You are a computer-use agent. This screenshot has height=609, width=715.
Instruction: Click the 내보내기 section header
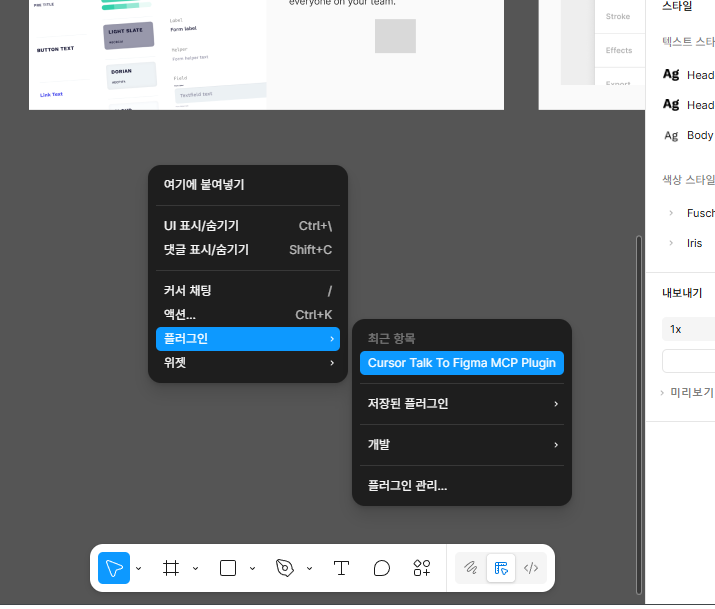tap(682, 293)
